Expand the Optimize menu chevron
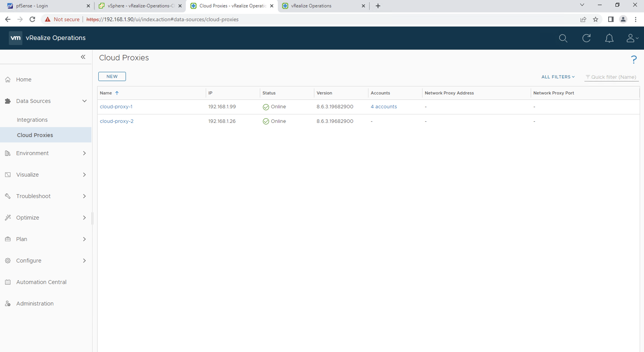Viewport: 644px width, 352px height. coord(84,218)
